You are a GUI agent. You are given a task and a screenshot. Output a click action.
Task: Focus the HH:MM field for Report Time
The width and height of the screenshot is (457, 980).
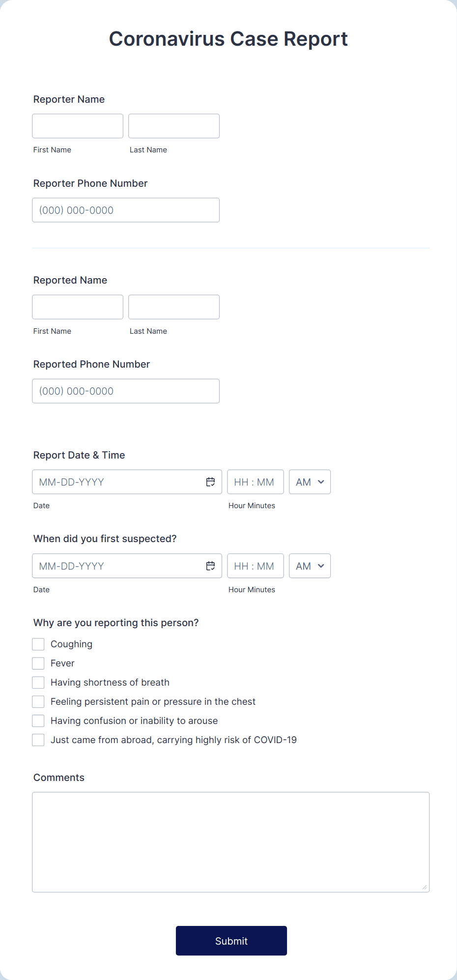[255, 482]
